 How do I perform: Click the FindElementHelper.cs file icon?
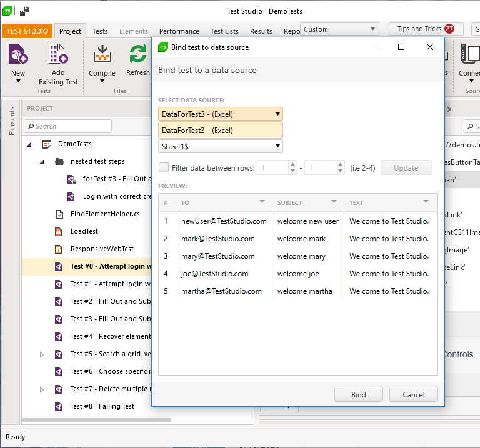[x=59, y=214]
